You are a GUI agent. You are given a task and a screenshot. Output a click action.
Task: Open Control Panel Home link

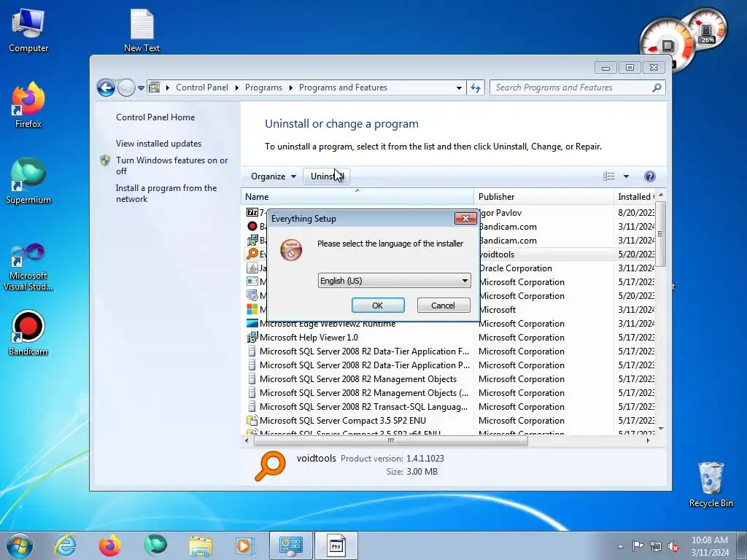pyautogui.click(x=155, y=117)
